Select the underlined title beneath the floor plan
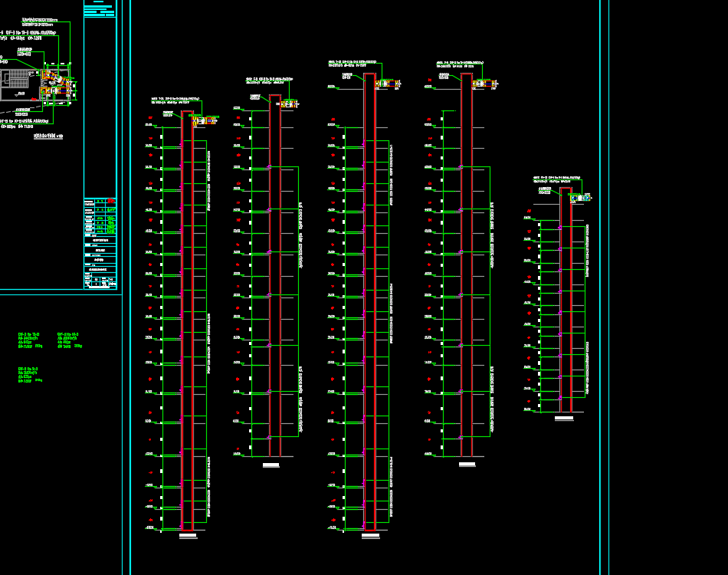This screenshot has height=575, width=728. click(x=48, y=136)
